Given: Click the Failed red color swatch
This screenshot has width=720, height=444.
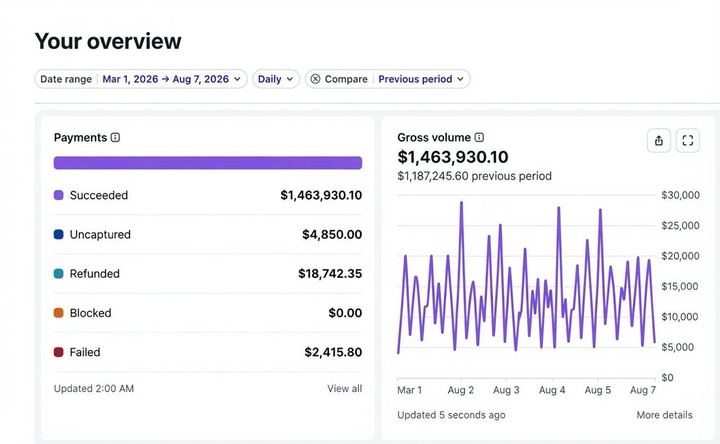Looking at the screenshot, I should (x=58, y=352).
